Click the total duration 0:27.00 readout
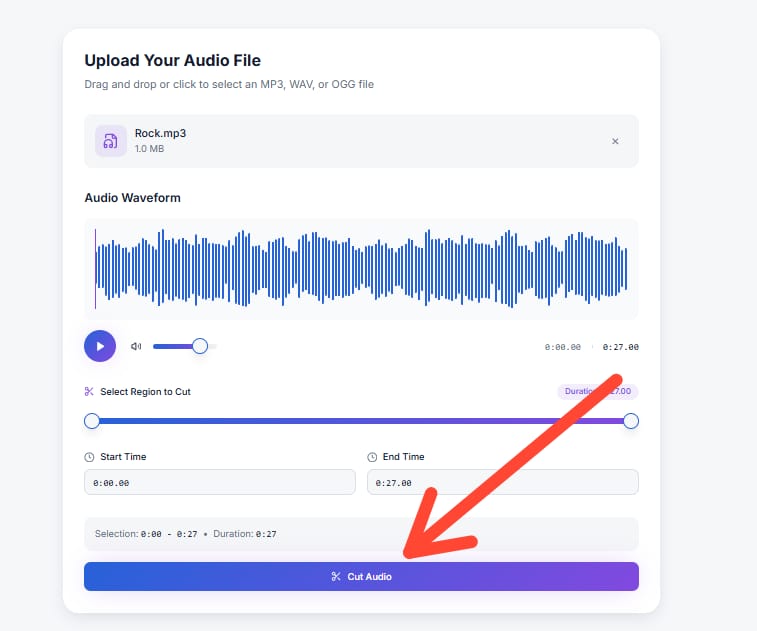Viewport: 757px width, 631px height. coord(620,347)
